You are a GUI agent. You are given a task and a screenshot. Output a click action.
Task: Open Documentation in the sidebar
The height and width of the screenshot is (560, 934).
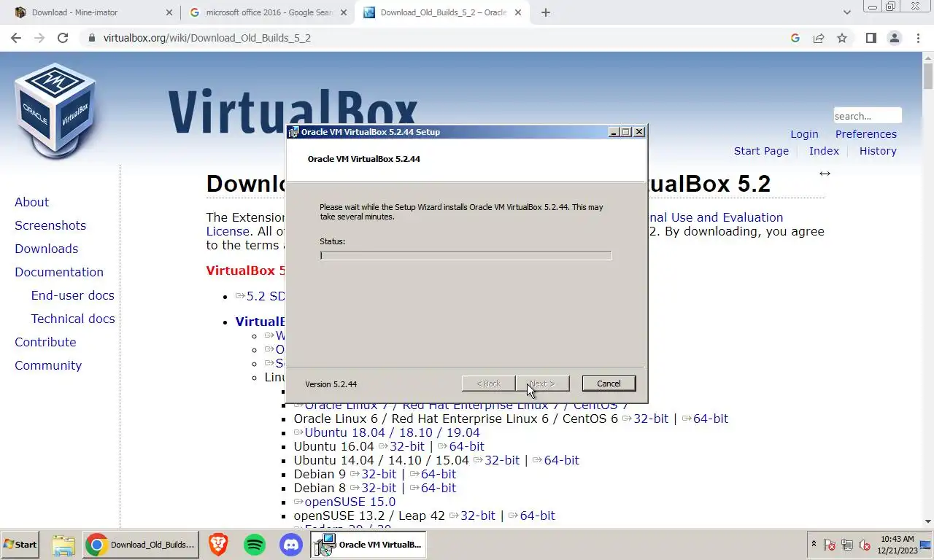click(x=59, y=272)
